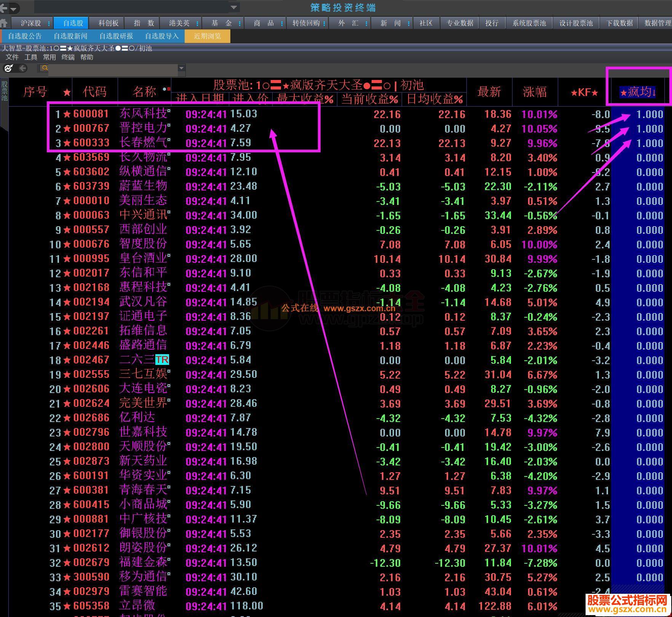Expand the 外汇 submenu dots
Viewport: 672px width, 617px height.
(366, 24)
